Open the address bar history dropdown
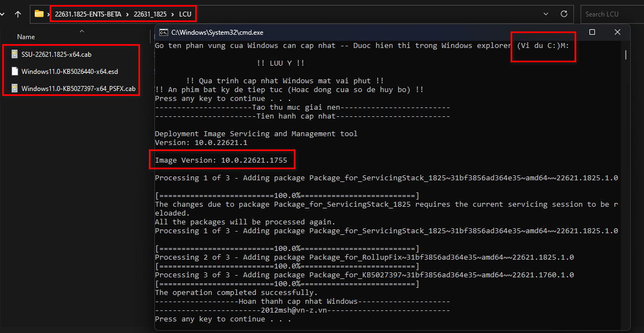The width and height of the screenshot is (644, 333). (x=546, y=14)
